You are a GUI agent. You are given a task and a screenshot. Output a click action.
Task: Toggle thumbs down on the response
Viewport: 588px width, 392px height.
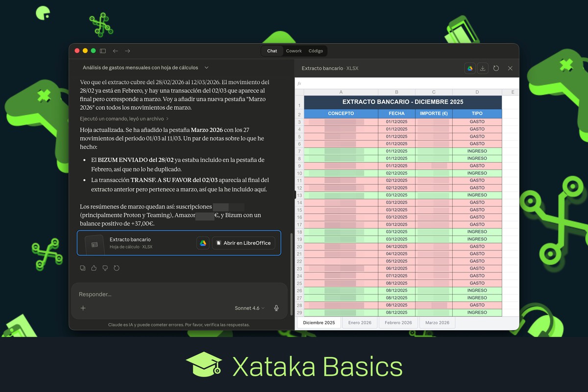[x=105, y=268]
